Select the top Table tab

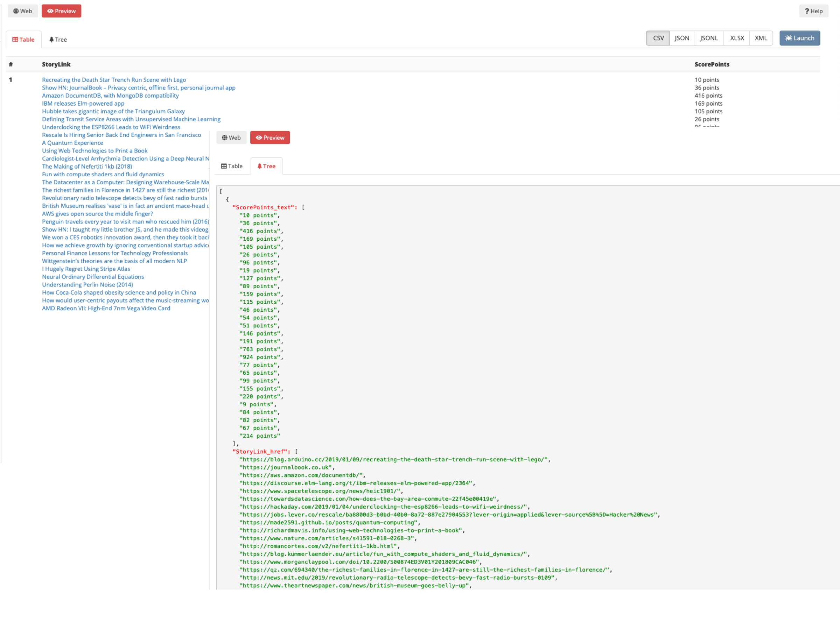click(x=23, y=40)
